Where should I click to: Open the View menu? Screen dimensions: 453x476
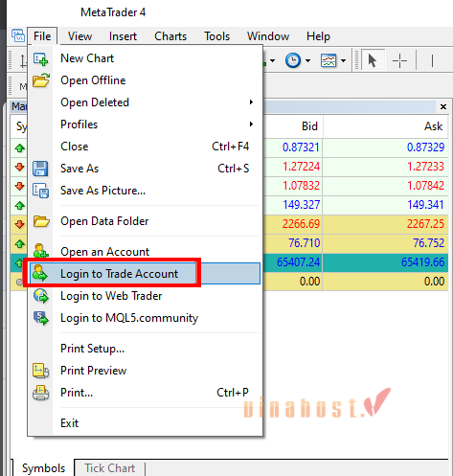pos(79,36)
